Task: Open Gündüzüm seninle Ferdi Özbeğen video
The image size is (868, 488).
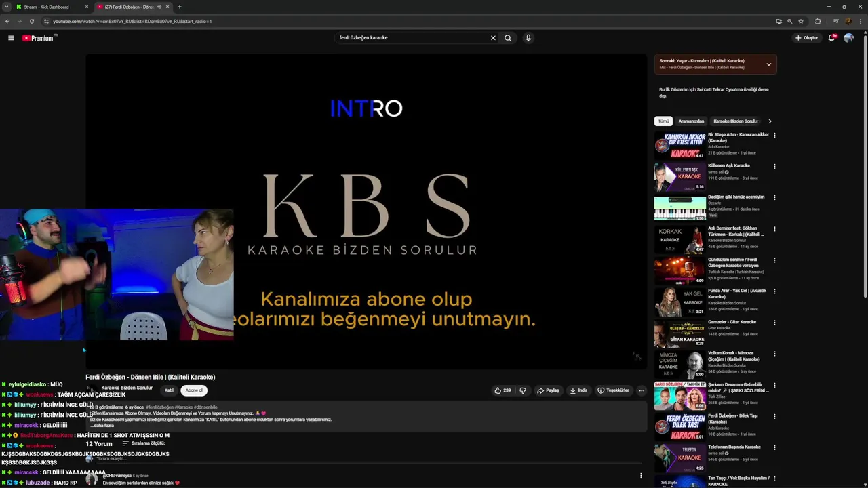Action: point(679,270)
